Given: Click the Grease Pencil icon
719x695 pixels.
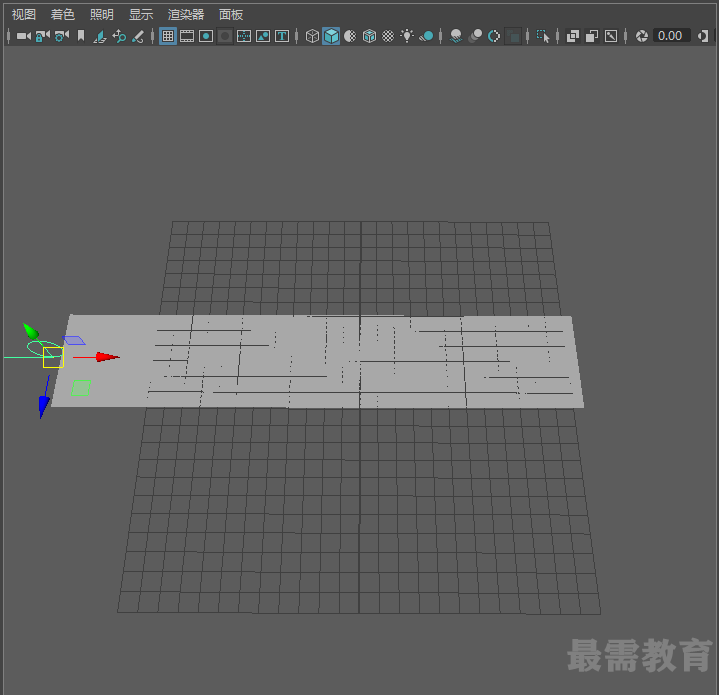Looking at the screenshot, I should [138, 36].
